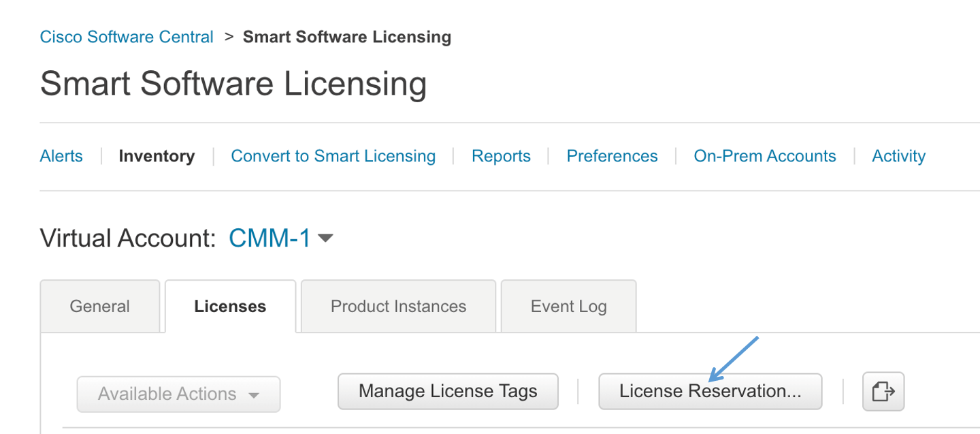The image size is (980, 434).
Task: Open Convert to Smart Licensing
Action: point(333,156)
